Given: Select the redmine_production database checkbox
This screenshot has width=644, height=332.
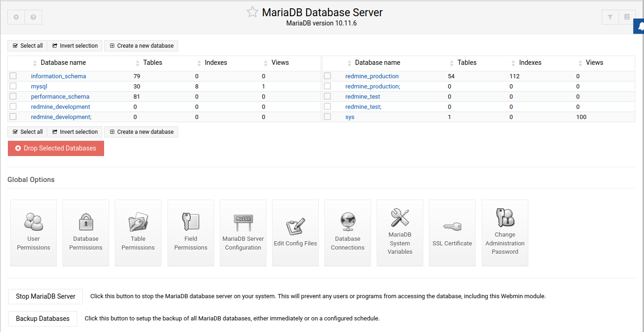Looking at the screenshot, I should [328, 76].
